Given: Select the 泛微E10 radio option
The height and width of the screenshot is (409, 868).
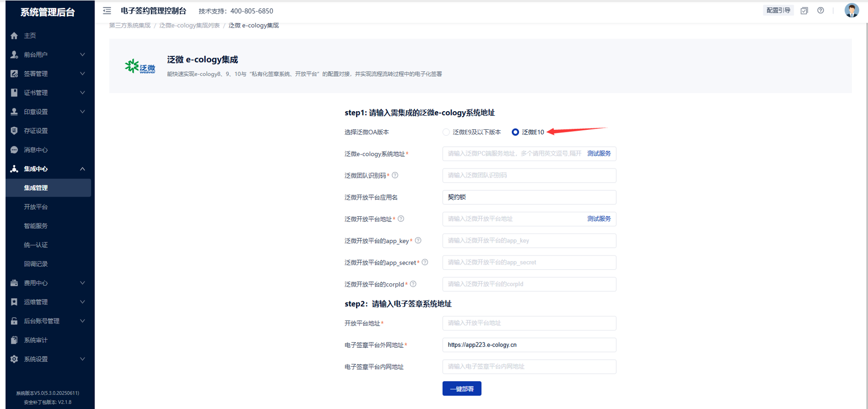Looking at the screenshot, I should point(515,132).
